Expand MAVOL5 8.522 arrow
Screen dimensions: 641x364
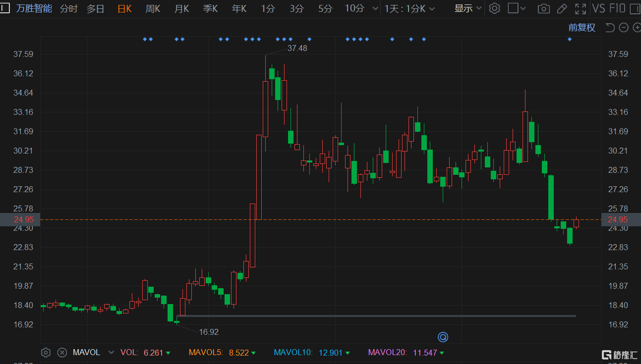click(x=253, y=353)
